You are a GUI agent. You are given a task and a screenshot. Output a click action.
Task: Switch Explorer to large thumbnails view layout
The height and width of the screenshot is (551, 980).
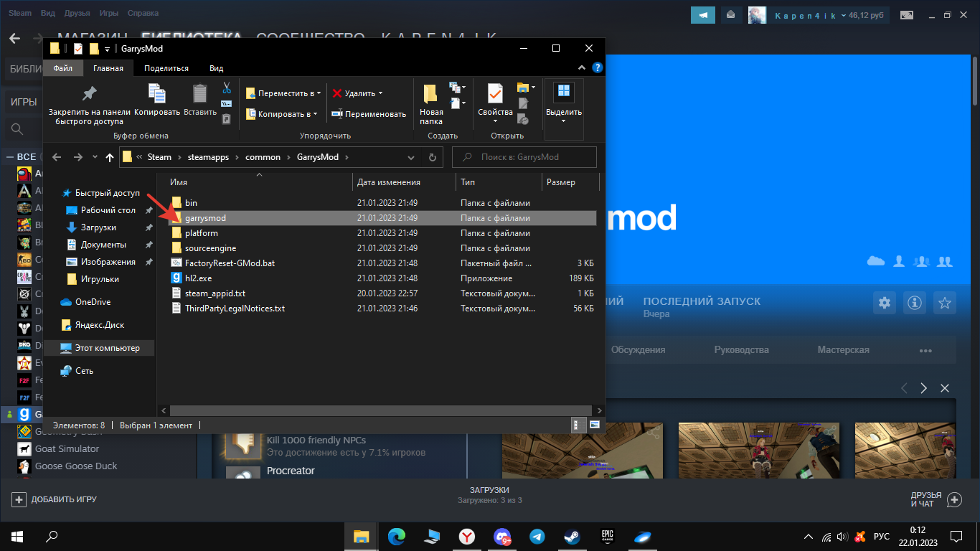tap(595, 425)
